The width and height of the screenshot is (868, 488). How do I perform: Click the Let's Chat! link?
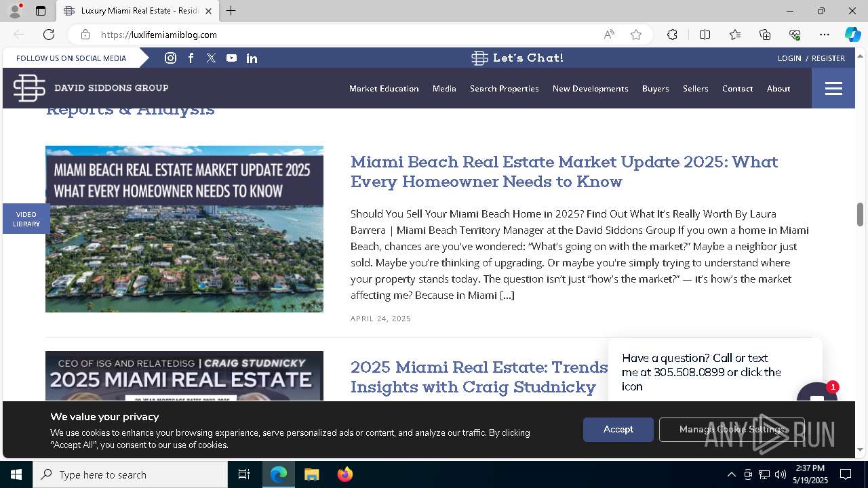tap(517, 58)
